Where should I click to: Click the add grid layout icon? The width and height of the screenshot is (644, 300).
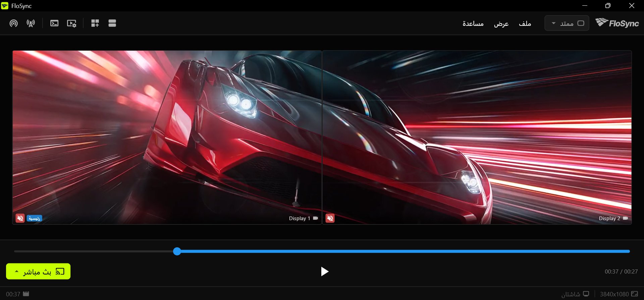95,23
